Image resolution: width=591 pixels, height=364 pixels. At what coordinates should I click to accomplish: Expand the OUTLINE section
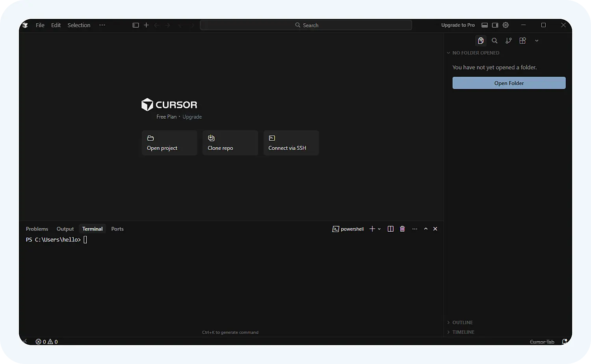pyautogui.click(x=462, y=322)
